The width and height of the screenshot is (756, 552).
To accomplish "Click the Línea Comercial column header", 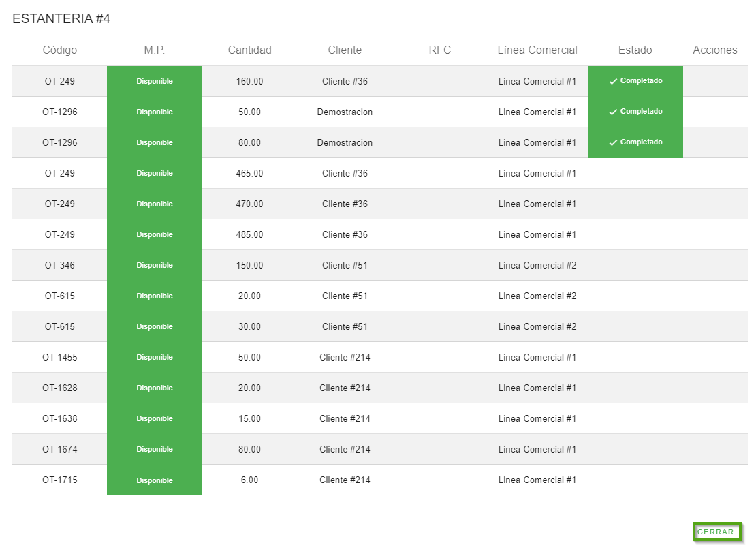I will 537,50.
